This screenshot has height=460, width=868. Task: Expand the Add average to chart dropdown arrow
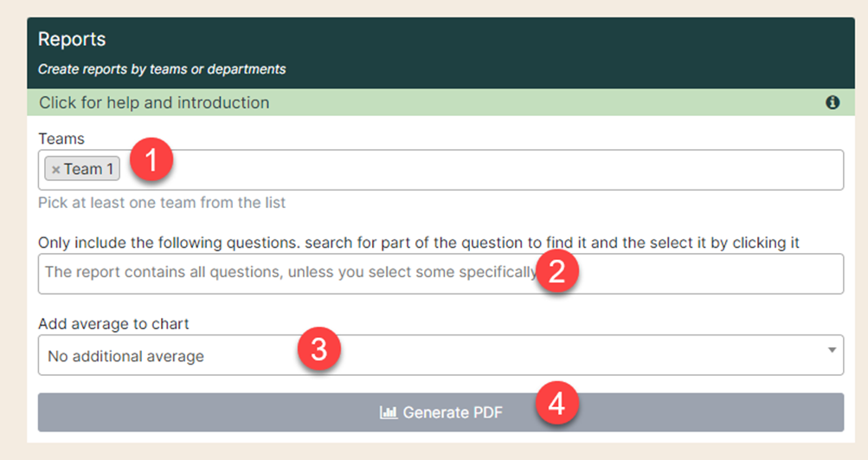pos(832,350)
